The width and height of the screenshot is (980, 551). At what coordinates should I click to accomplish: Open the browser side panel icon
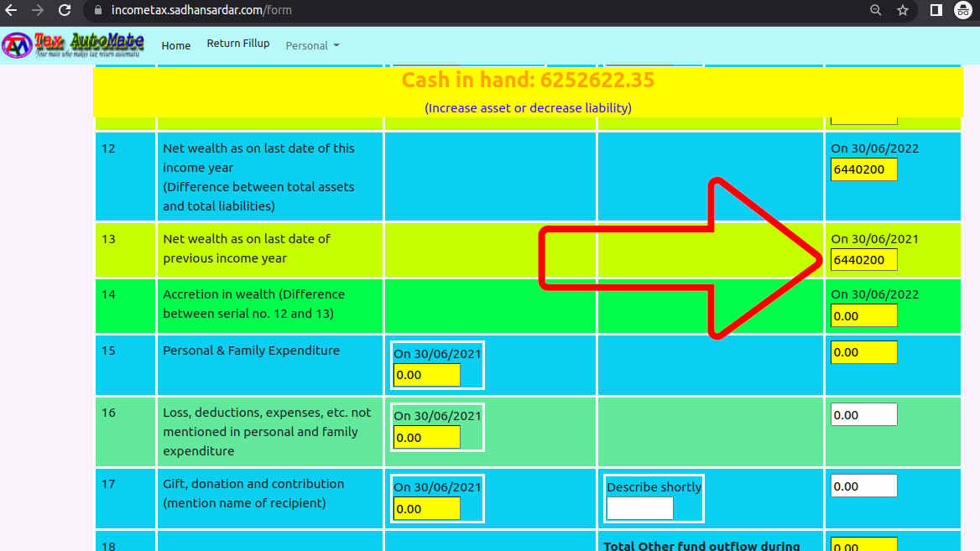click(936, 11)
